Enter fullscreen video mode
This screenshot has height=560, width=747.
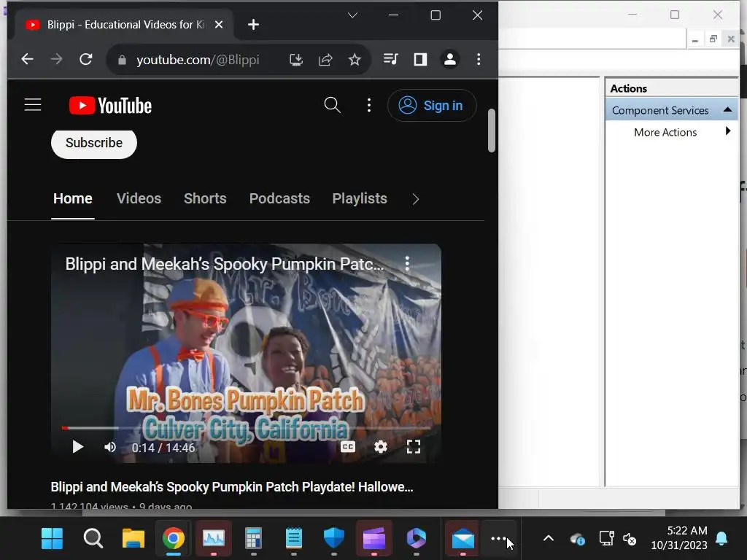pos(414,447)
